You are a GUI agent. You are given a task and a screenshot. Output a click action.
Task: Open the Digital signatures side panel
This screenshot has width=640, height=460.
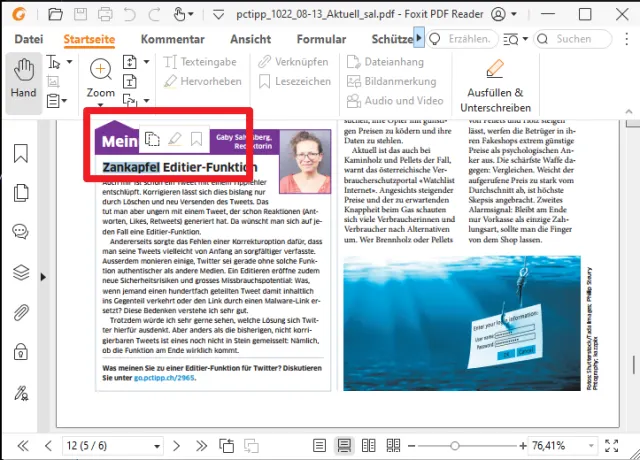[21, 393]
